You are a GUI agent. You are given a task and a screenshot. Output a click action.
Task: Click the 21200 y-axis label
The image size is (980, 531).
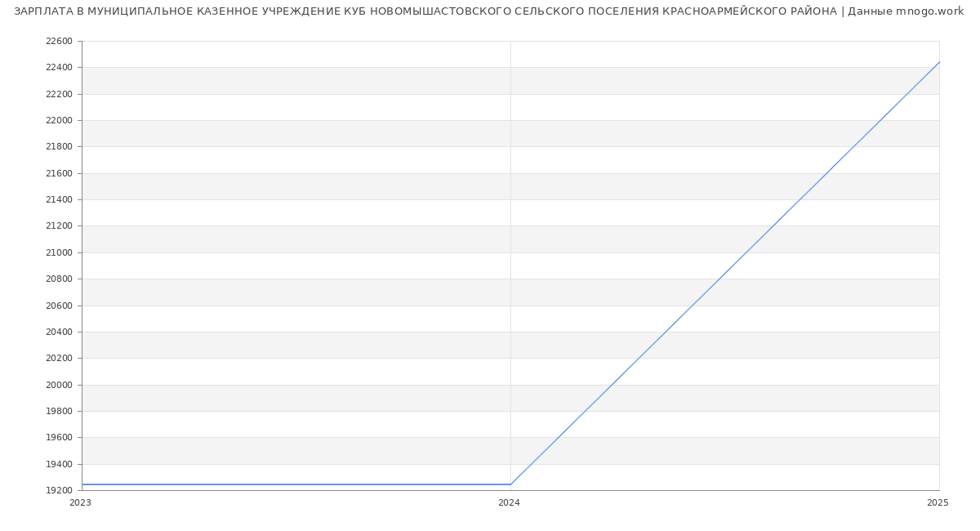pos(59,226)
